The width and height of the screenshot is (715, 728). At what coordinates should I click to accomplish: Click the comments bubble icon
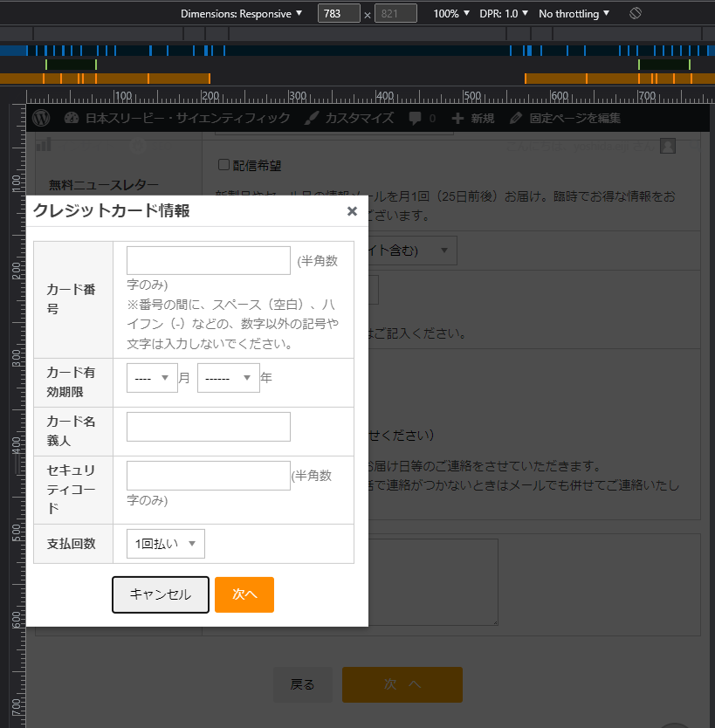415,119
